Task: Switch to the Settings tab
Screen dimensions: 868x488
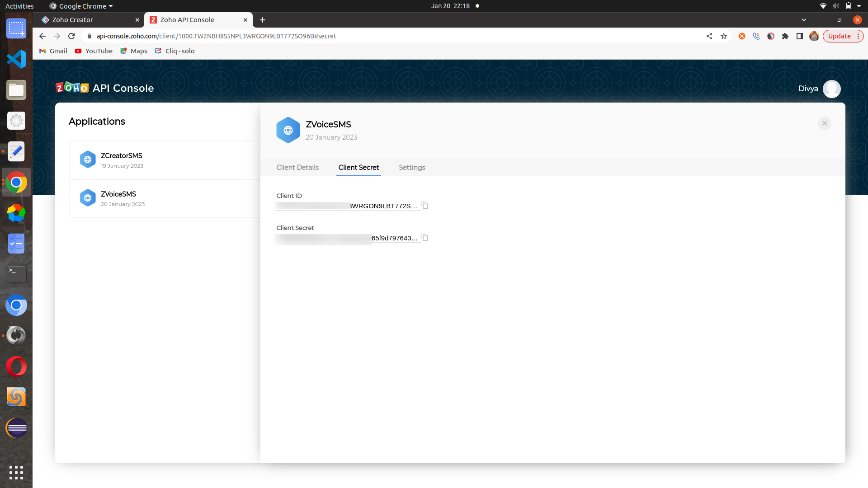Action: 412,167
